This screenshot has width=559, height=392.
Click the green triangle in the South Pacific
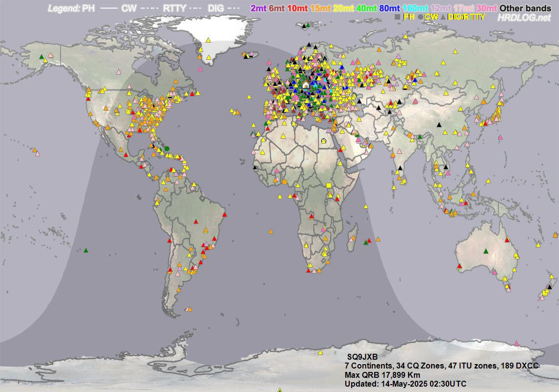click(86, 251)
